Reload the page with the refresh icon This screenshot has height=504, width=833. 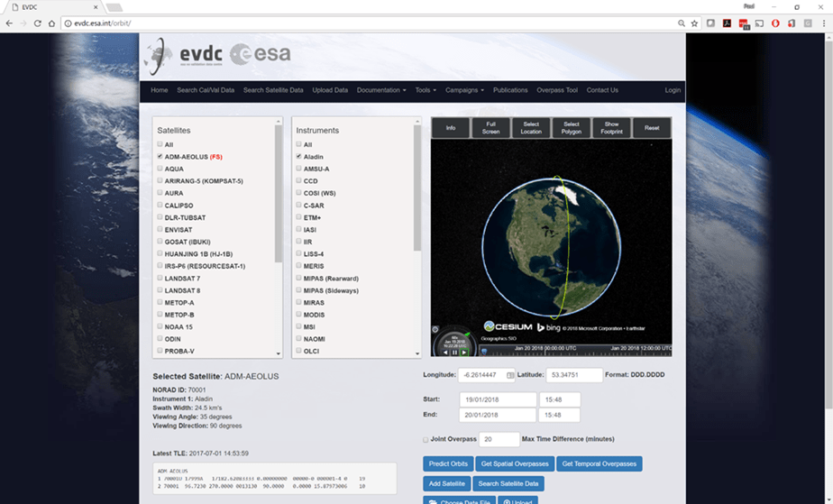37,23
